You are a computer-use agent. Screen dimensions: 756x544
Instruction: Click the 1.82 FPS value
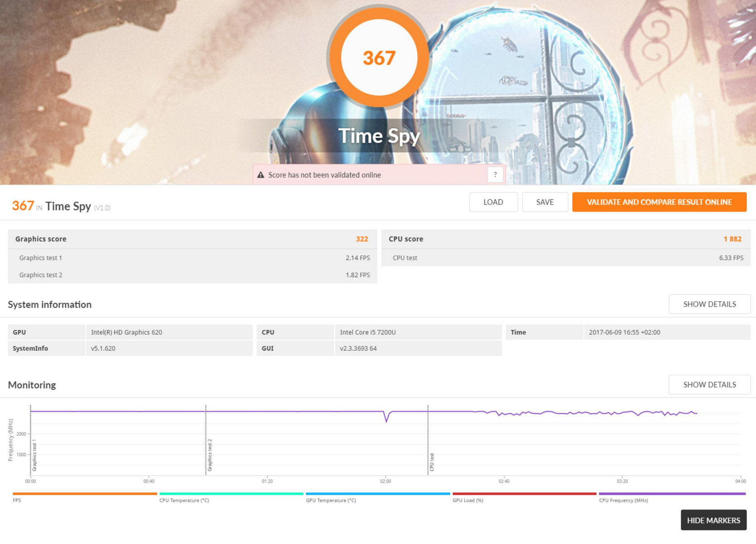pos(358,275)
